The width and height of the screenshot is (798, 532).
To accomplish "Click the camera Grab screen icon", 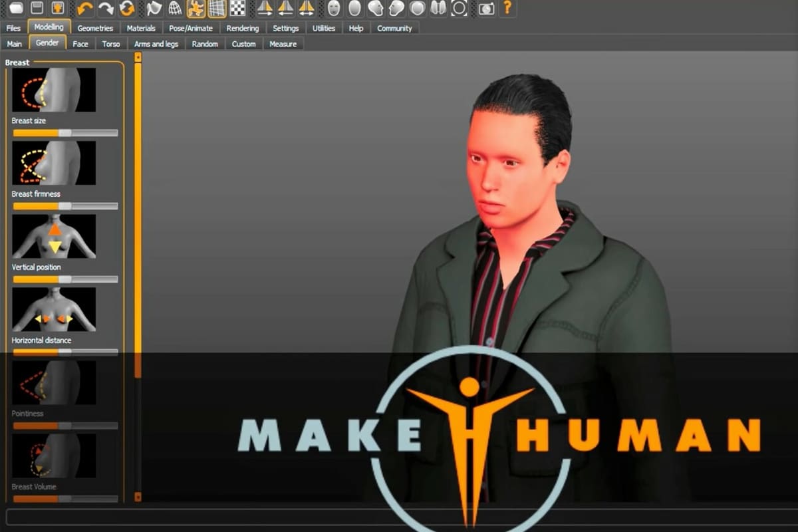I will click(486, 8).
